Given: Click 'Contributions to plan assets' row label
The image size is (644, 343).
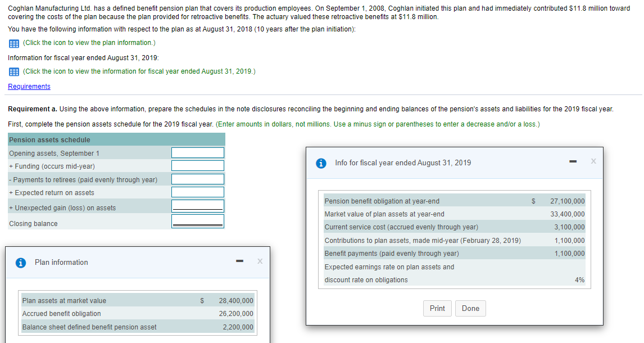Looking at the screenshot, I should (x=423, y=240).
